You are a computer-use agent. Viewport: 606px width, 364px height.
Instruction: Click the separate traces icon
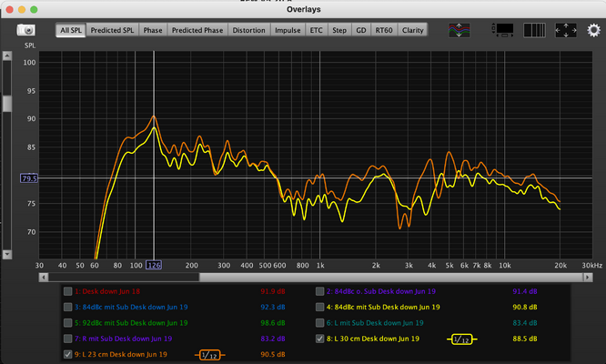coord(460,30)
